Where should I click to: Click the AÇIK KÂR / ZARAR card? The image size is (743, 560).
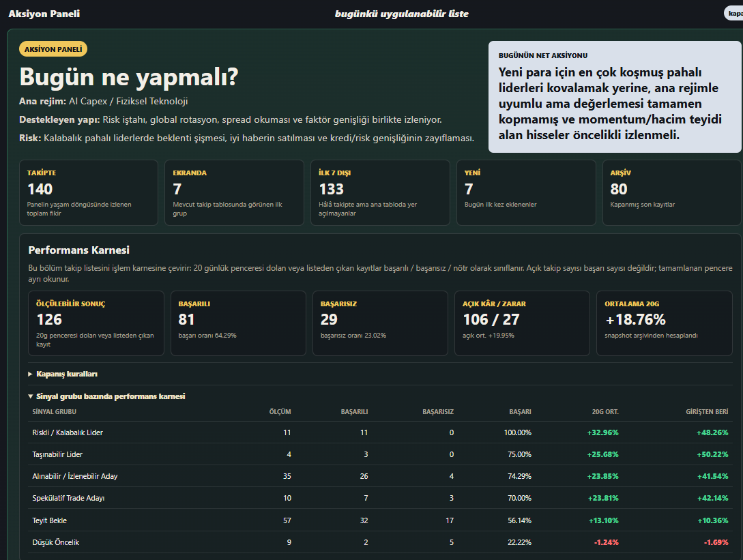click(522, 323)
